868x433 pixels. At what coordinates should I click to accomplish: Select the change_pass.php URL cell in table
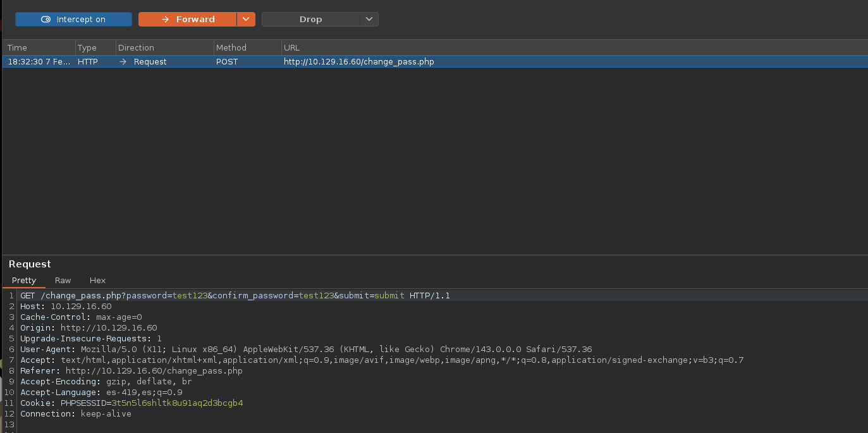pos(358,62)
